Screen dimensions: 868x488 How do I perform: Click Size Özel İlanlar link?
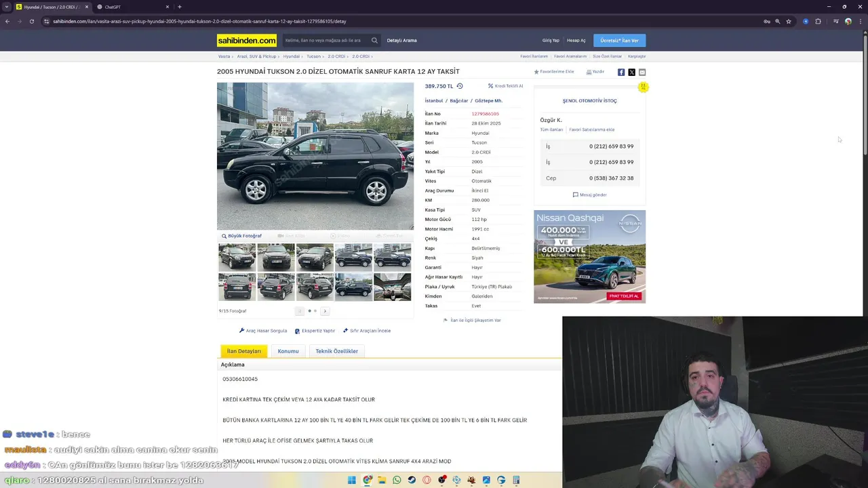coord(608,56)
